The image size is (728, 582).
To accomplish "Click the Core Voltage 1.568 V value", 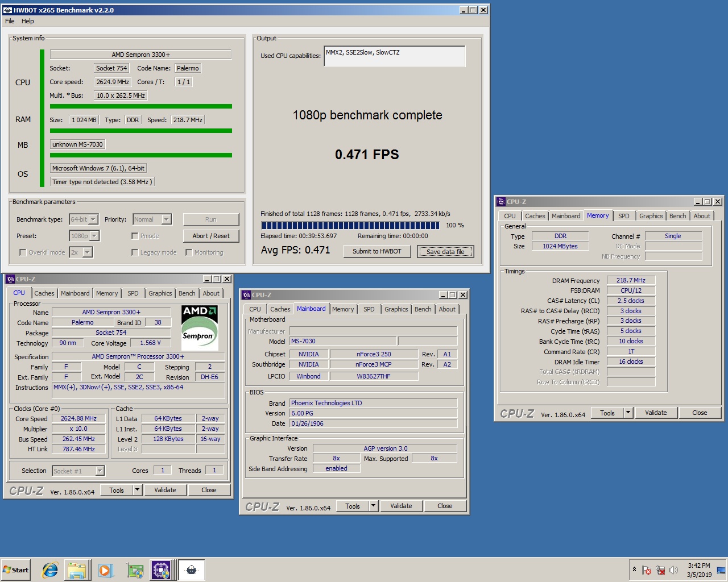I will click(151, 343).
